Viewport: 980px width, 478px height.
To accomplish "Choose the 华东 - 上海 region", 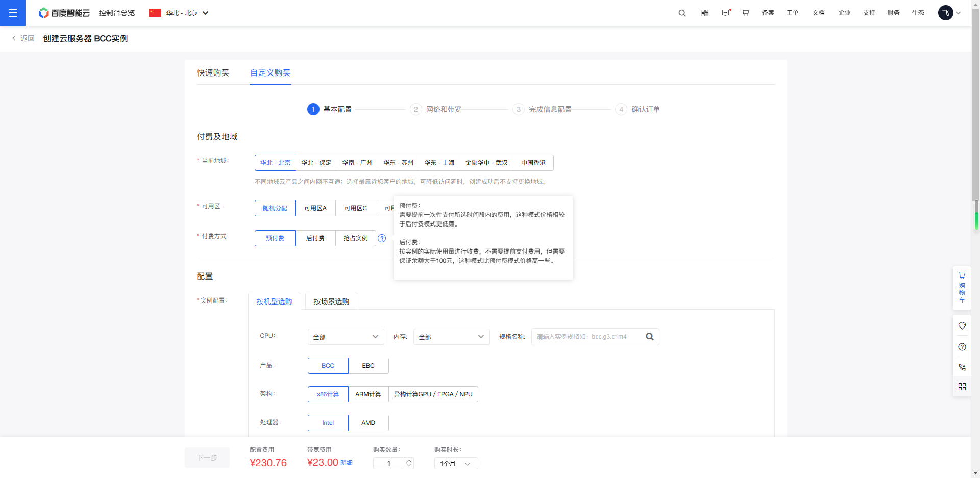I will 439,163.
